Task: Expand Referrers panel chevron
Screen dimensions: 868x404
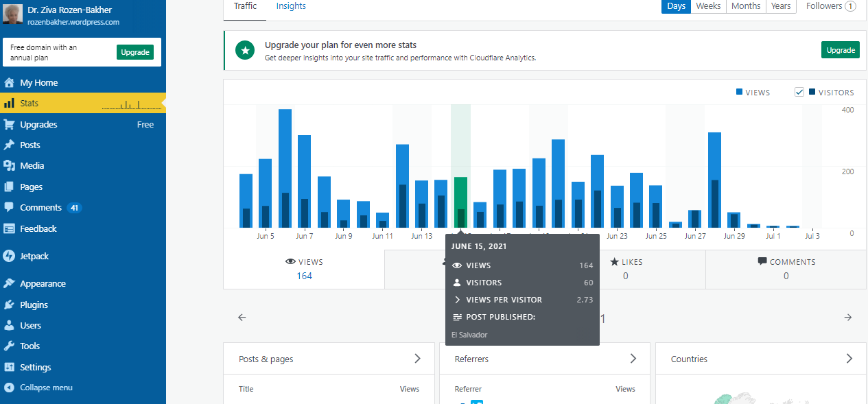Action: pos(633,359)
